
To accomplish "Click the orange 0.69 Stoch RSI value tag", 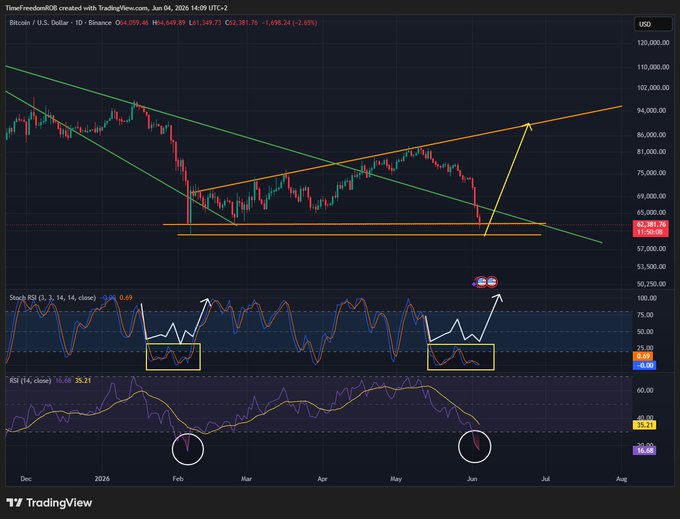I will pyautogui.click(x=645, y=356).
